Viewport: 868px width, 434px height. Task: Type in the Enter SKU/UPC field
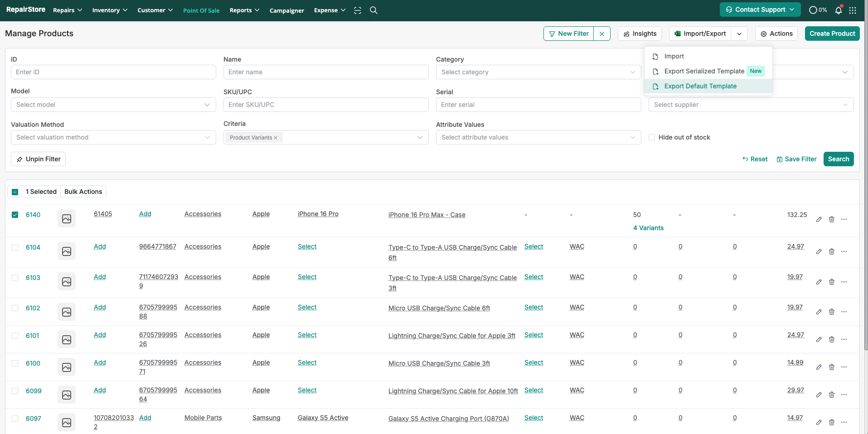tap(325, 105)
